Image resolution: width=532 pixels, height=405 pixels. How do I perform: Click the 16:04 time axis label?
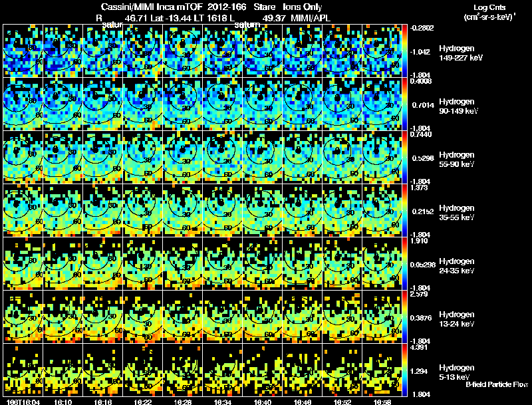click(x=23, y=402)
